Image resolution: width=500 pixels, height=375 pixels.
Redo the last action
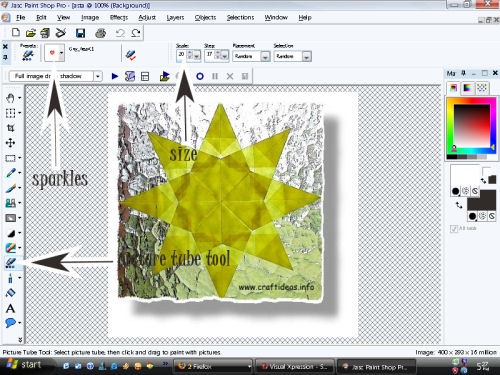point(135,33)
